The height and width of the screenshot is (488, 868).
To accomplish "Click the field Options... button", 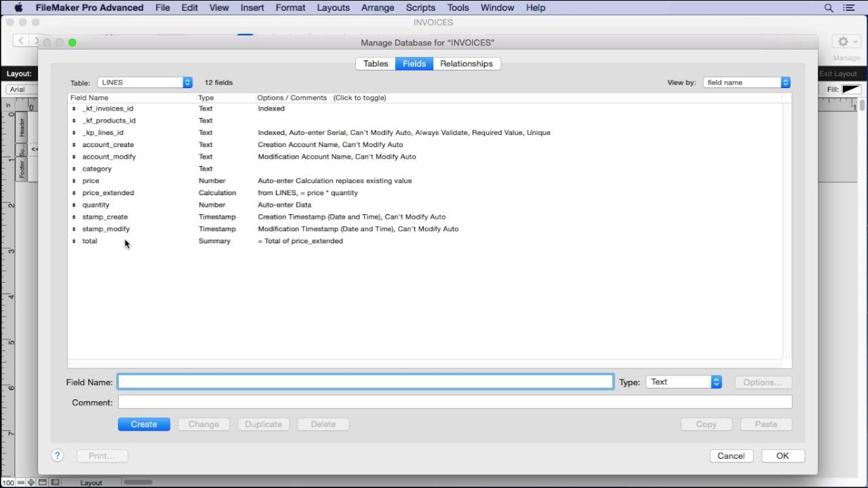I will pyautogui.click(x=763, y=382).
